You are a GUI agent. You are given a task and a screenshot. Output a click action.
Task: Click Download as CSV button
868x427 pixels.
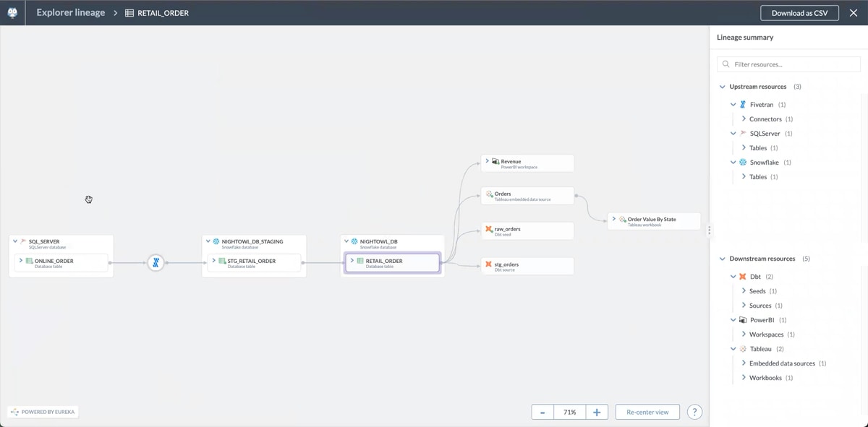799,13
